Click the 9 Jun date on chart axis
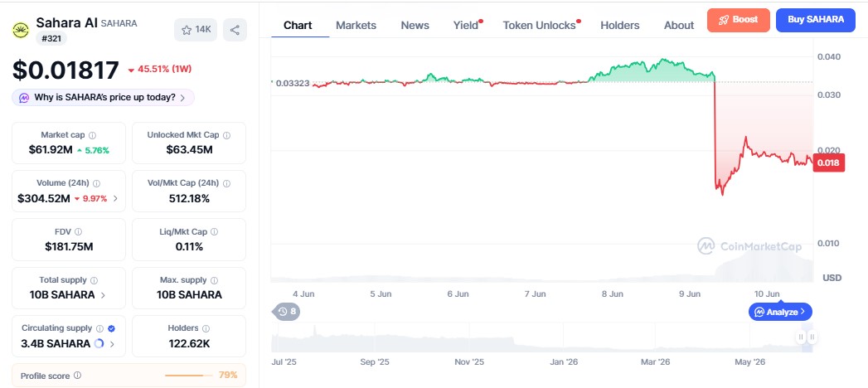 (x=690, y=294)
